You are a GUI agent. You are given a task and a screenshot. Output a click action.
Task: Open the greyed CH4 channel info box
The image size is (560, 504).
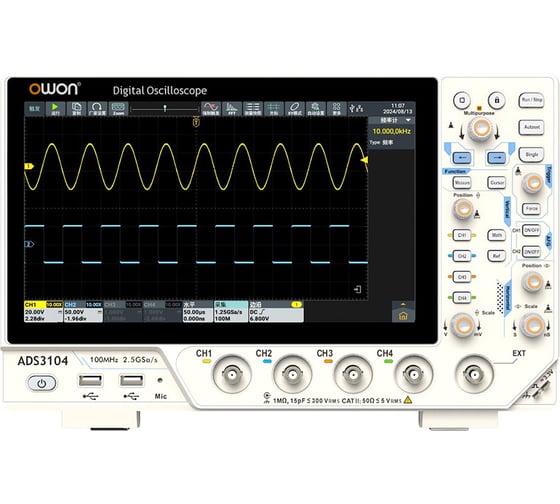point(162,311)
